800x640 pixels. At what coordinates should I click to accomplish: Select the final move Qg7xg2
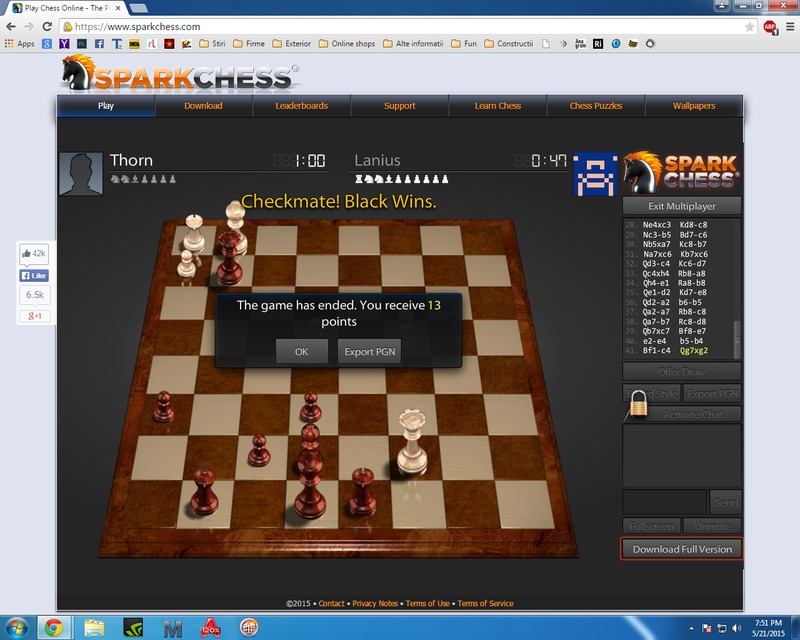pyautogui.click(x=693, y=351)
